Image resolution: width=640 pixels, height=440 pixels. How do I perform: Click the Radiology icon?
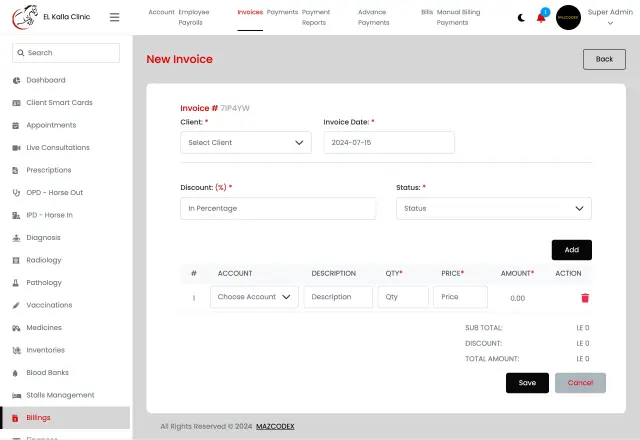pyautogui.click(x=16, y=260)
